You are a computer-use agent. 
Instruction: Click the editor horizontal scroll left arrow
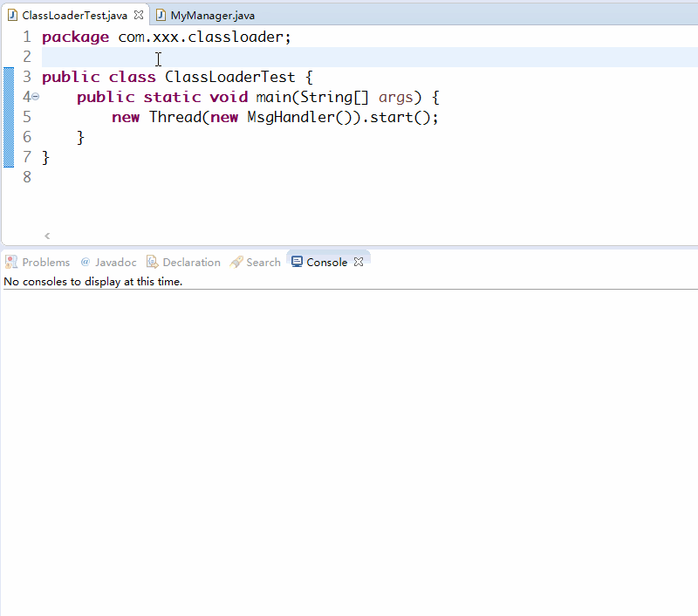[47, 236]
